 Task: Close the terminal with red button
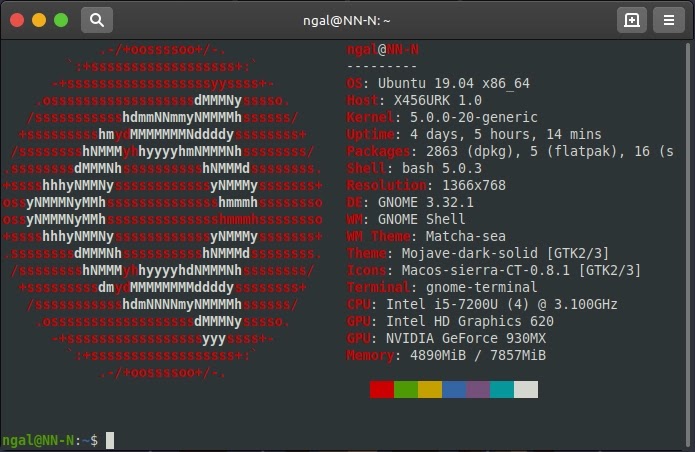[x=17, y=20]
